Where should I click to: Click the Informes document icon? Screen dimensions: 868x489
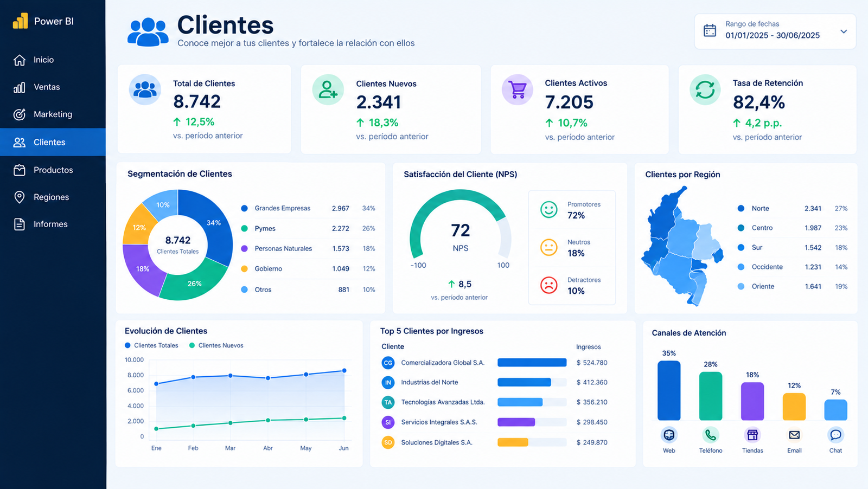[x=20, y=224]
